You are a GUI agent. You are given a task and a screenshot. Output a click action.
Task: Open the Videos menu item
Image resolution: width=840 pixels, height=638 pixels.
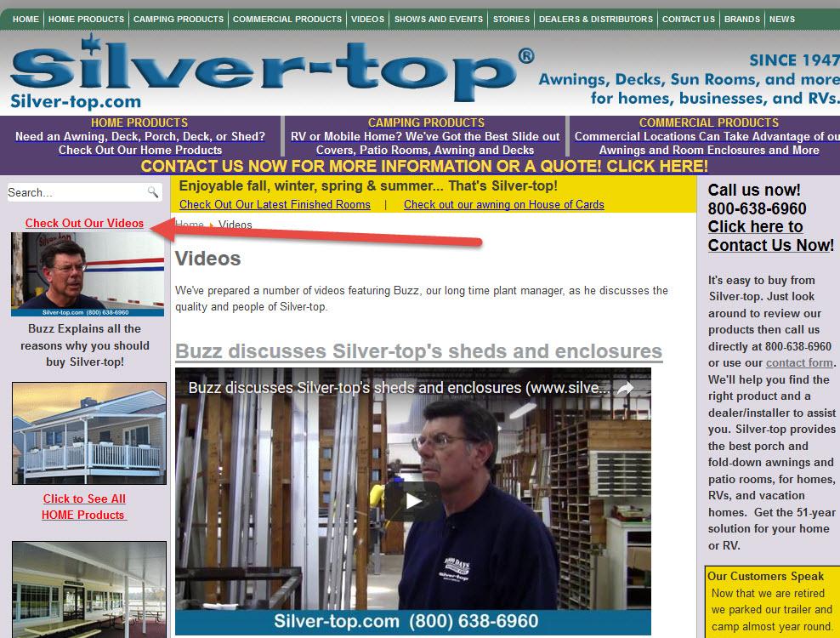click(x=367, y=19)
